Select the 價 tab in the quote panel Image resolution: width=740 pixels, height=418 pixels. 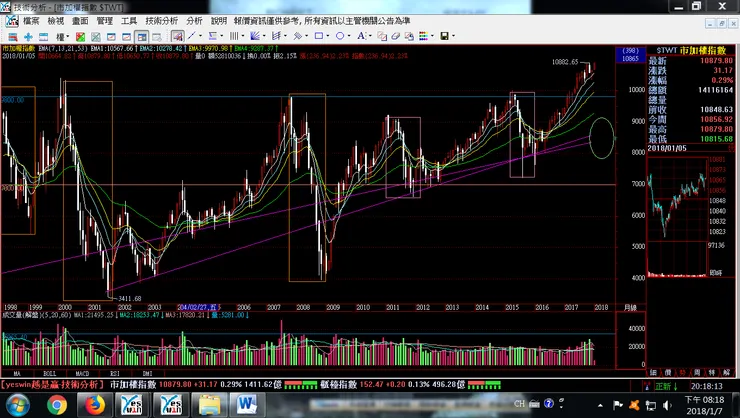point(668,373)
